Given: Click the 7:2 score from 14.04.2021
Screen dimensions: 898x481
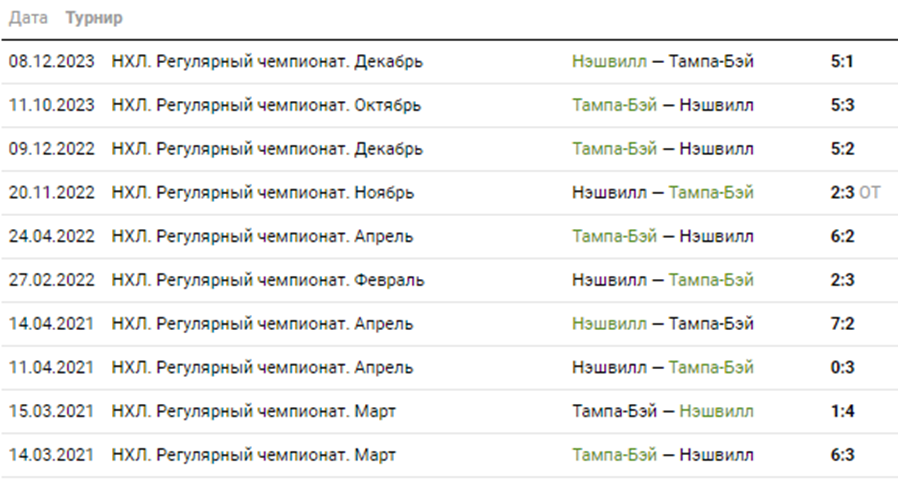Looking at the screenshot, I should (842, 324).
